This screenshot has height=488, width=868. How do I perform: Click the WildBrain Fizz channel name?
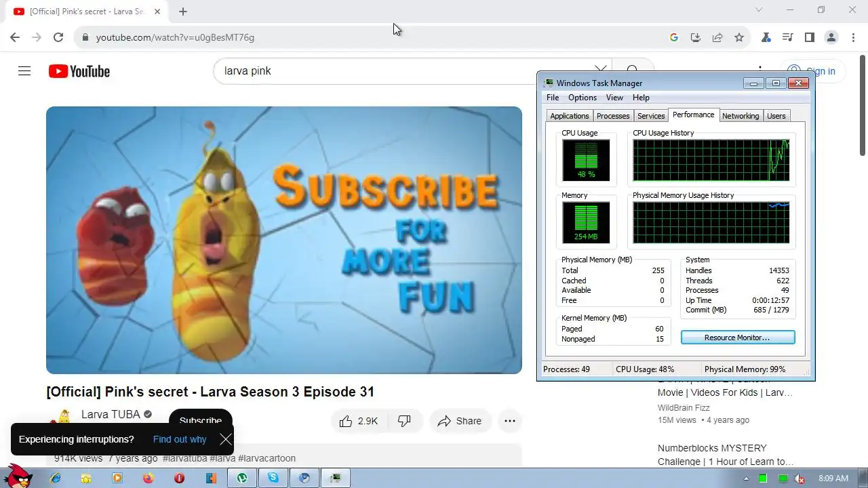pos(685,408)
